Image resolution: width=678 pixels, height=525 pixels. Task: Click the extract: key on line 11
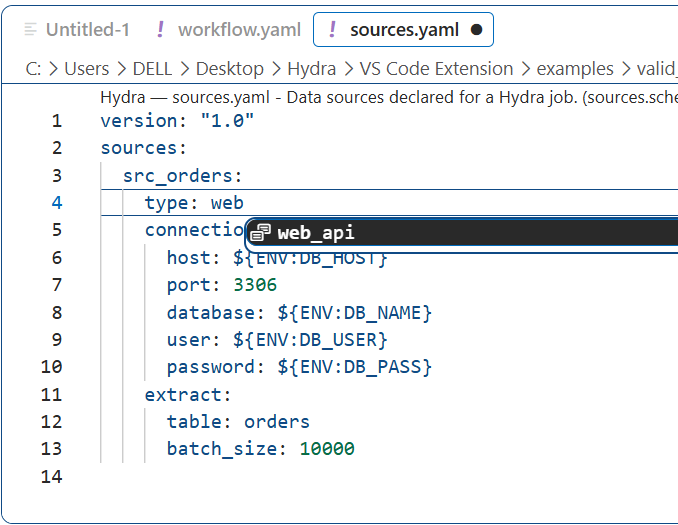tap(188, 395)
